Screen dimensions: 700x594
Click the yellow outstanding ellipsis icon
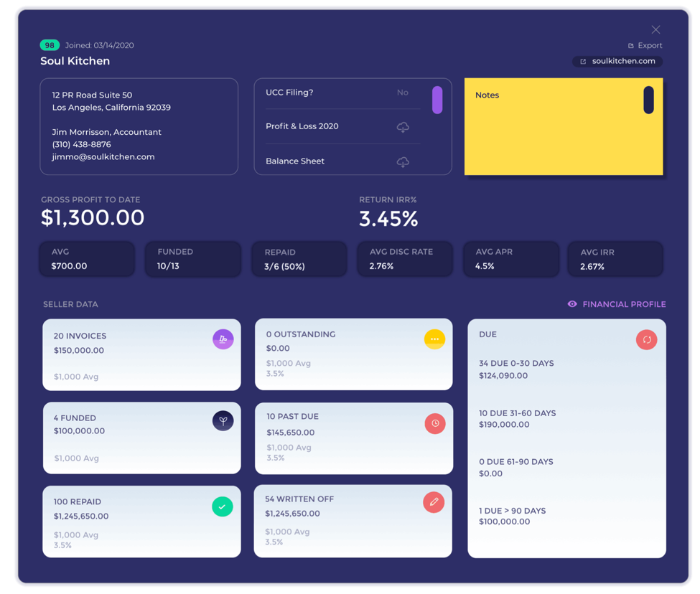tap(434, 339)
